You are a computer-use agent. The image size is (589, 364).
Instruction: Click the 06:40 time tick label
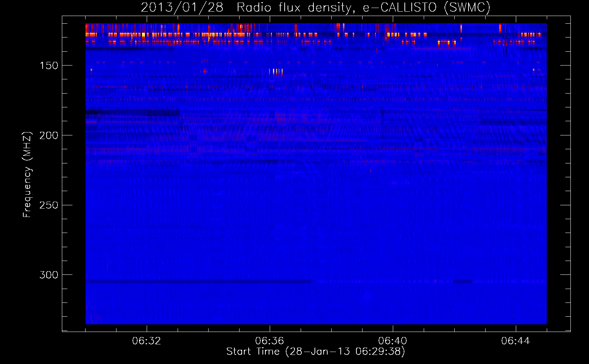(x=393, y=341)
